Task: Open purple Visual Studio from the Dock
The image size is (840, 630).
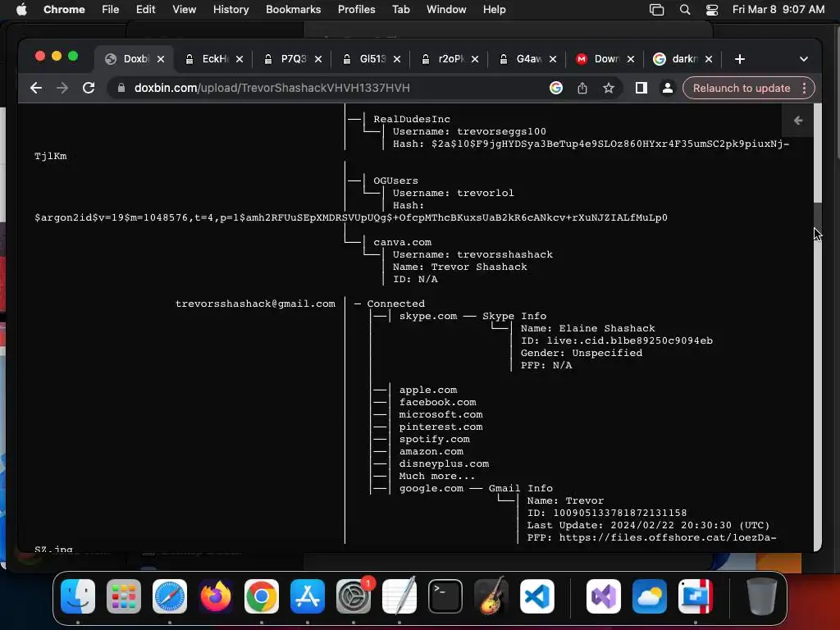Action: pos(604,596)
